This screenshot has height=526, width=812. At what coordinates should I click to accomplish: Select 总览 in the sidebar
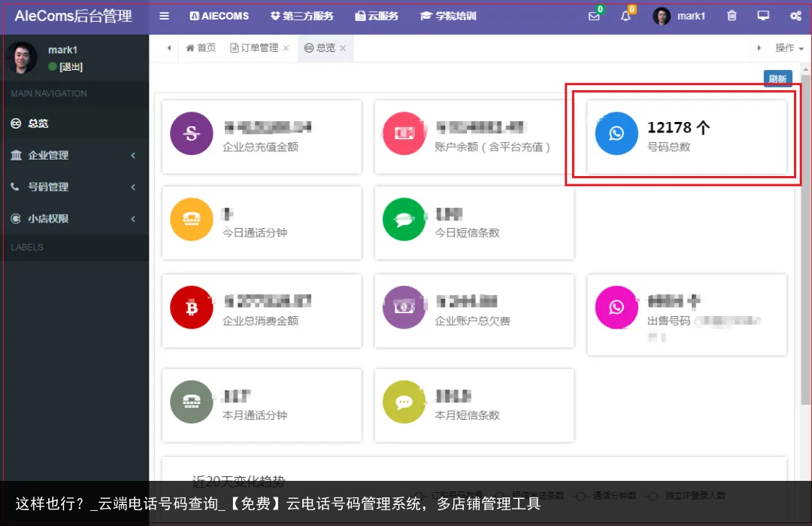[74, 123]
